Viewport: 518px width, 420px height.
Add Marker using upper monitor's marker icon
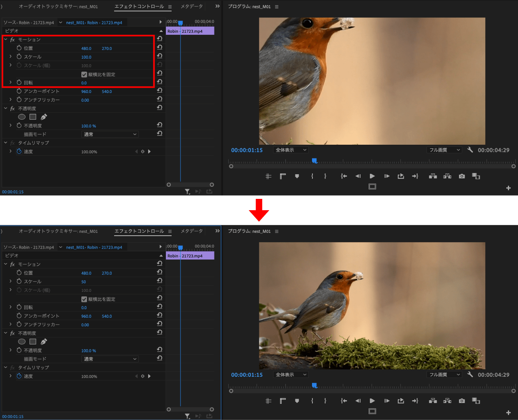click(x=297, y=176)
